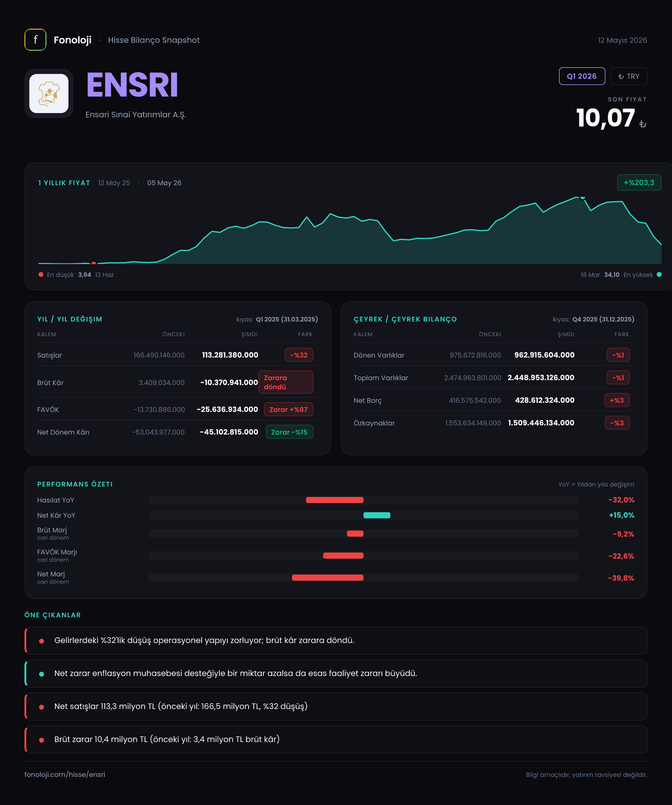Click the -%3 badge in Özkaynaklar row
The height and width of the screenshot is (805, 672).
point(617,423)
